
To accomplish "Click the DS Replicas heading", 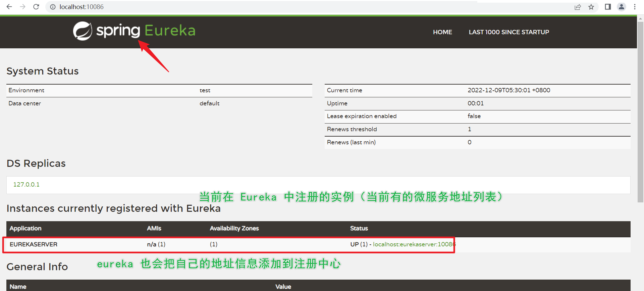I will (x=36, y=163).
